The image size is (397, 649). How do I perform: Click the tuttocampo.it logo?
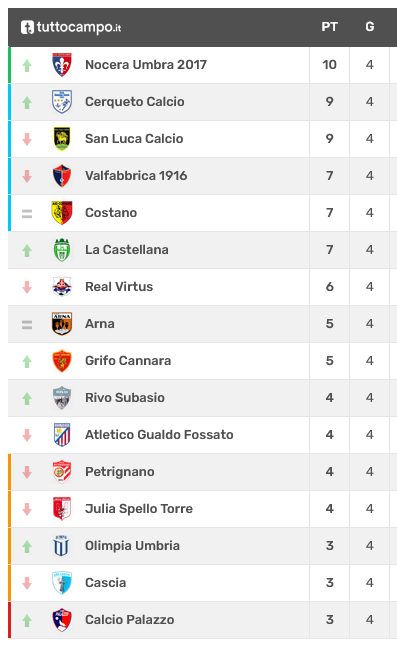(71, 27)
